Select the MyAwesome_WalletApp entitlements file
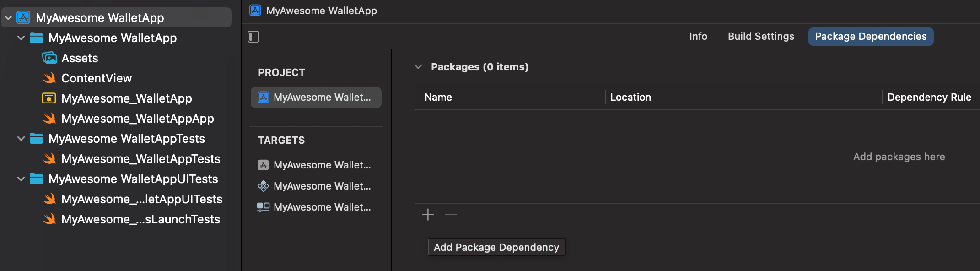Viewport: 980px width, 271px height. 127,98
